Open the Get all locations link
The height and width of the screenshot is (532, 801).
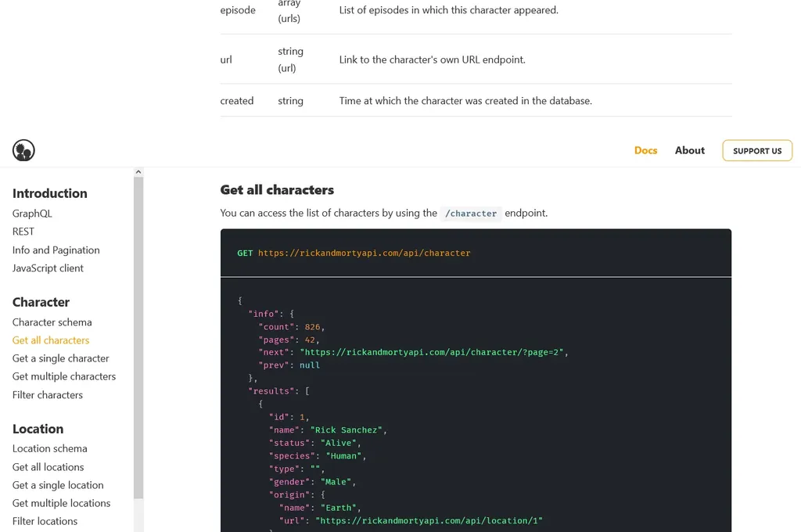coord(48,467)
